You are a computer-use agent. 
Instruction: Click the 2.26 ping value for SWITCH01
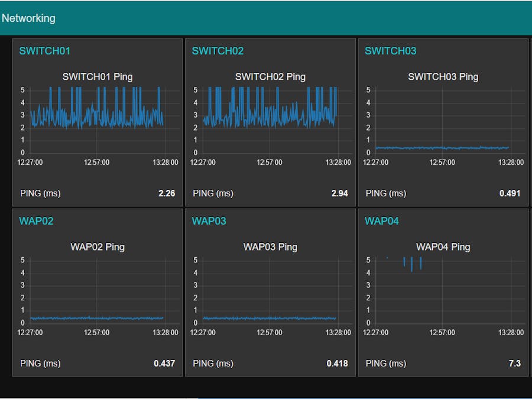(x=167, y=193)
